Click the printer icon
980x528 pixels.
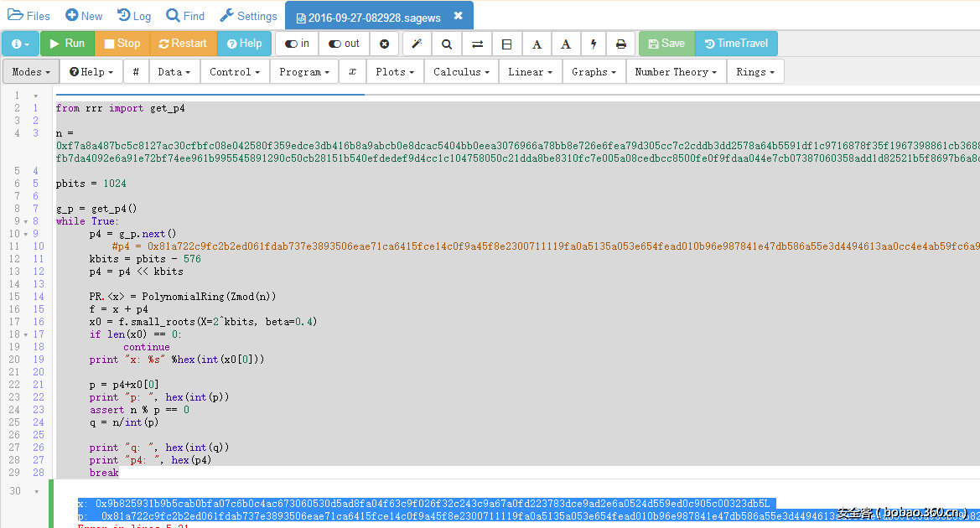[x=620, y=44]
